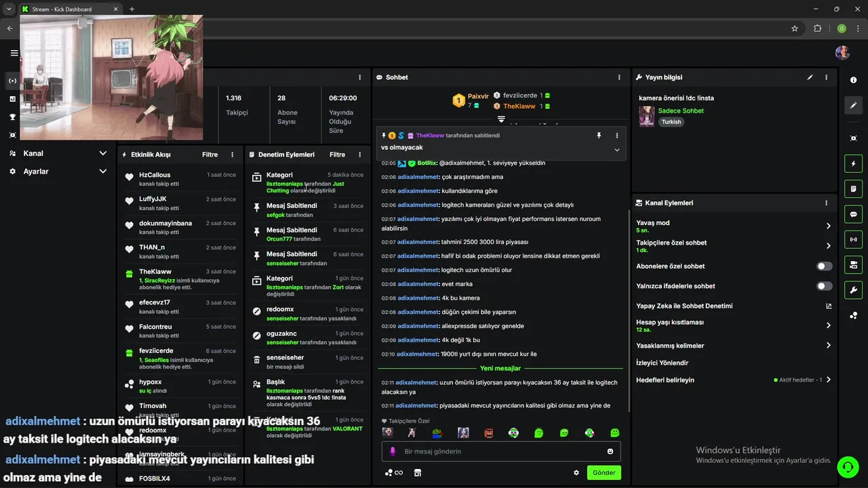Insert the angry red face emote
The image size is (868, 488).
pyautogui.click(x=489, y=432)
